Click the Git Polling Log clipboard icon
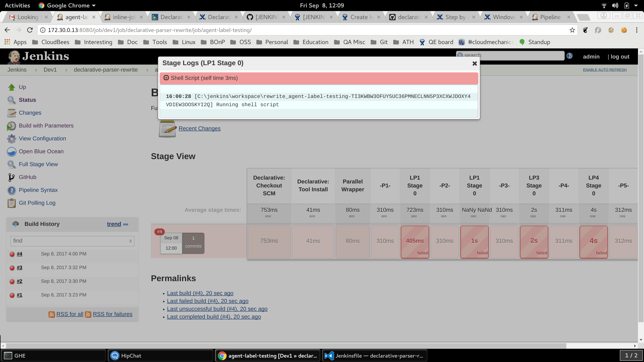The width and height of the screenshot is (644, 362). coord(11,203)
